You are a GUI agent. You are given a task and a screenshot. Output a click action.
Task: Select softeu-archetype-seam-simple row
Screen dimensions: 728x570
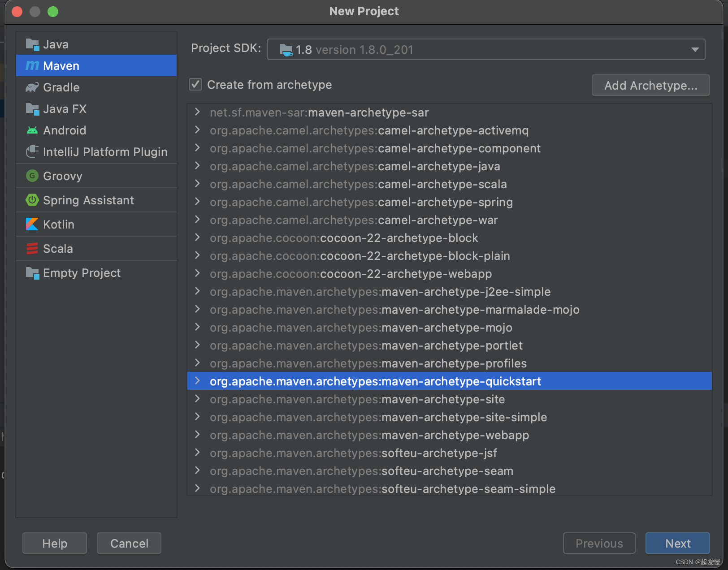click(449, 488)
